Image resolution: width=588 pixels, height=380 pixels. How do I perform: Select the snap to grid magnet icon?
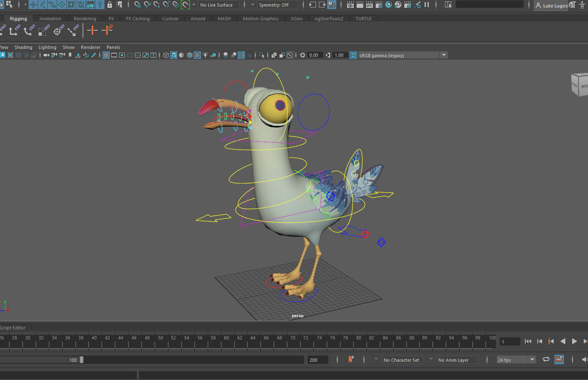pyautogui.click(x=137, y=5)
